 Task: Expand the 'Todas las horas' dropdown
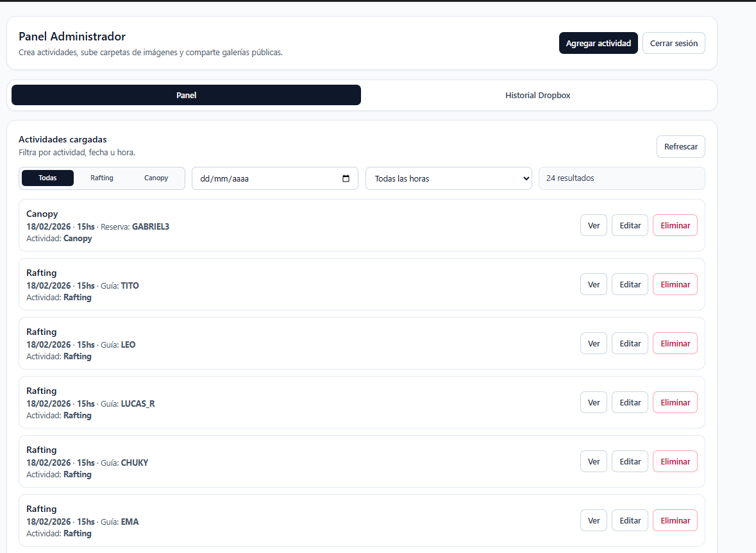coord(448,178)
